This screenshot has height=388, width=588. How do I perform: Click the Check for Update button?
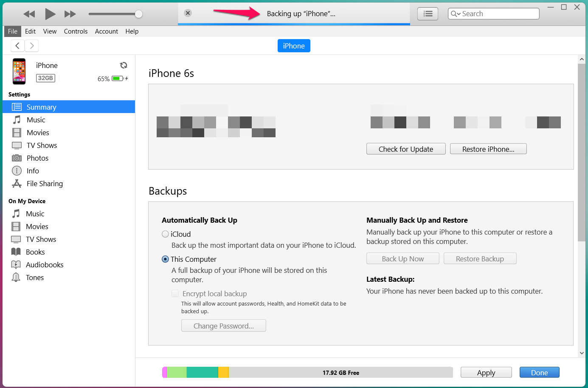coord(405,149)
